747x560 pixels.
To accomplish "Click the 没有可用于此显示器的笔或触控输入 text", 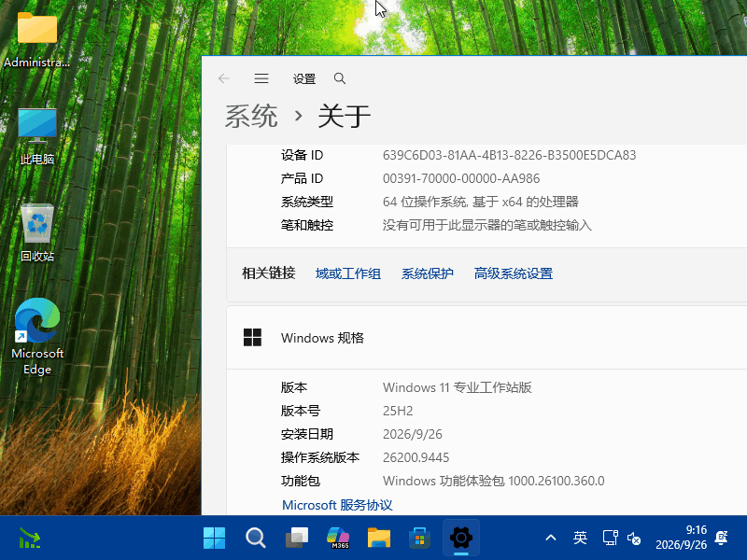I will coord(486,225).
